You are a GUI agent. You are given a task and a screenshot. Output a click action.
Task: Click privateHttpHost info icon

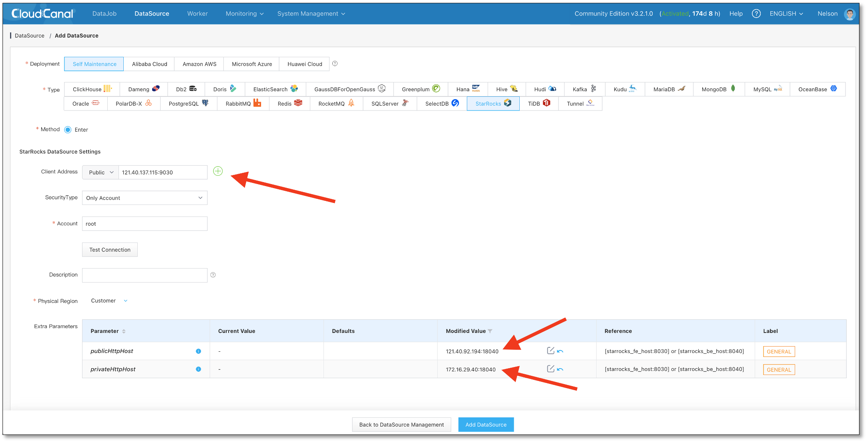[198, 369]
